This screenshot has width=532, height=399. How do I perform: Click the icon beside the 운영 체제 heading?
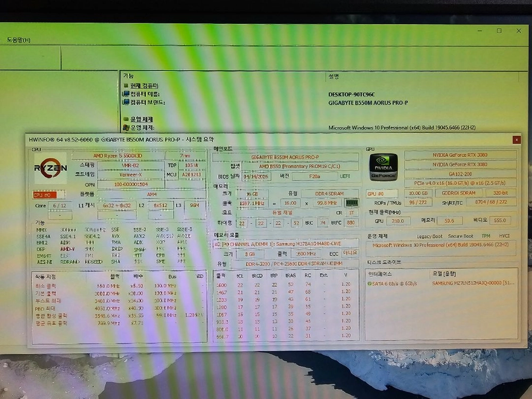126,119
